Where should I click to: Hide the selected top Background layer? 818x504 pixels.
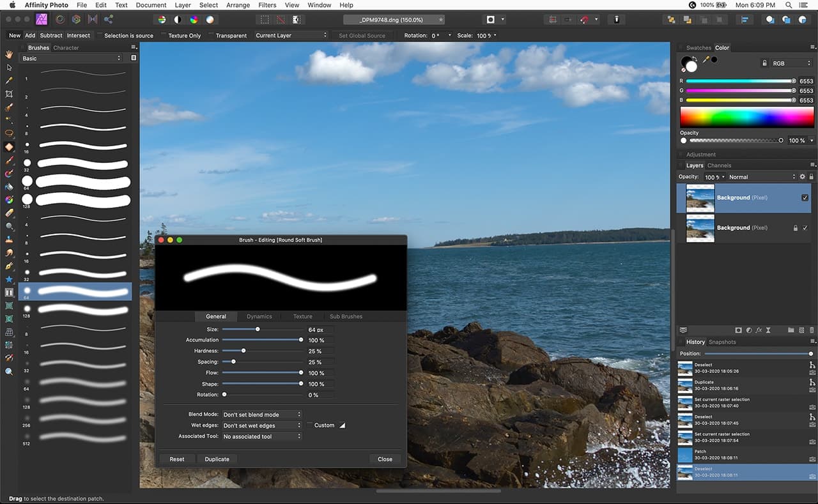(805, 198)
